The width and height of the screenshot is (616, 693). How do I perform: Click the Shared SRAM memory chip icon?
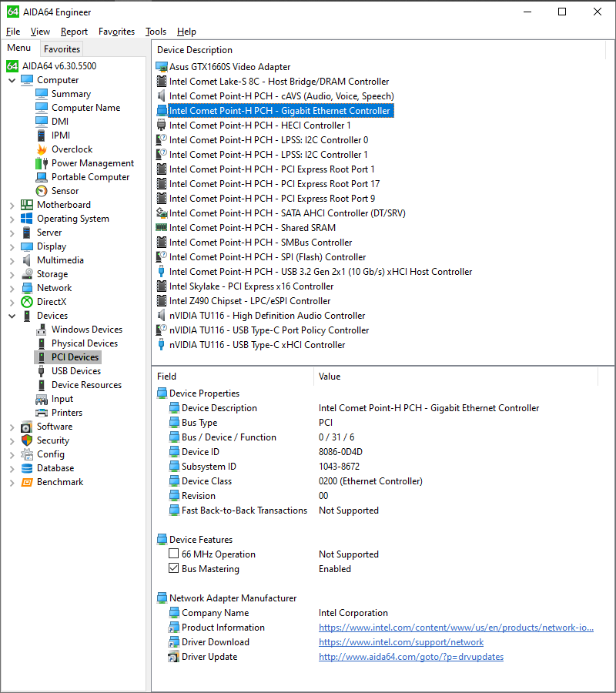[x=162, y=228]
